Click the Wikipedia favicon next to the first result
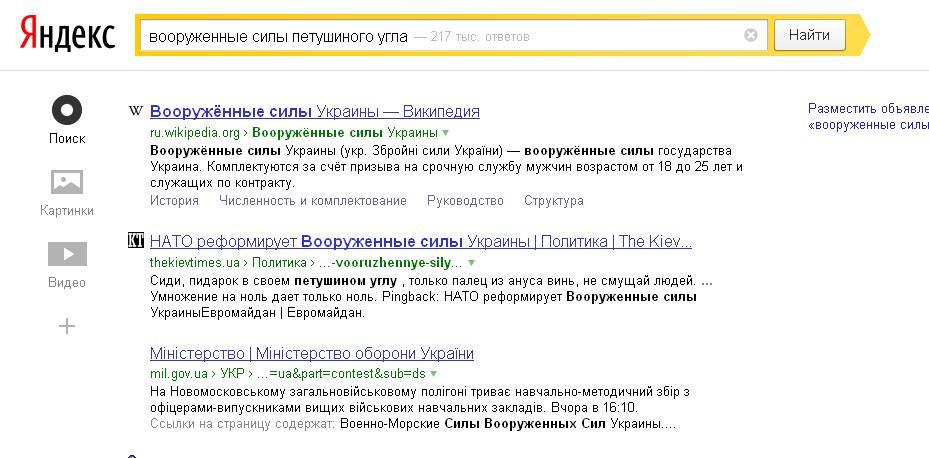929x458 pixels. (136, 111)
